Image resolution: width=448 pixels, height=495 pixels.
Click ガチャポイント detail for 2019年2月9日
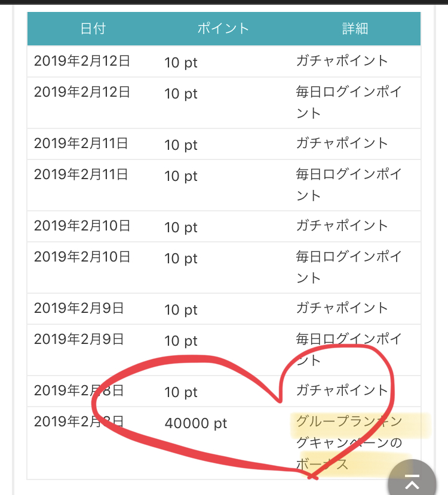pos(342,308)
